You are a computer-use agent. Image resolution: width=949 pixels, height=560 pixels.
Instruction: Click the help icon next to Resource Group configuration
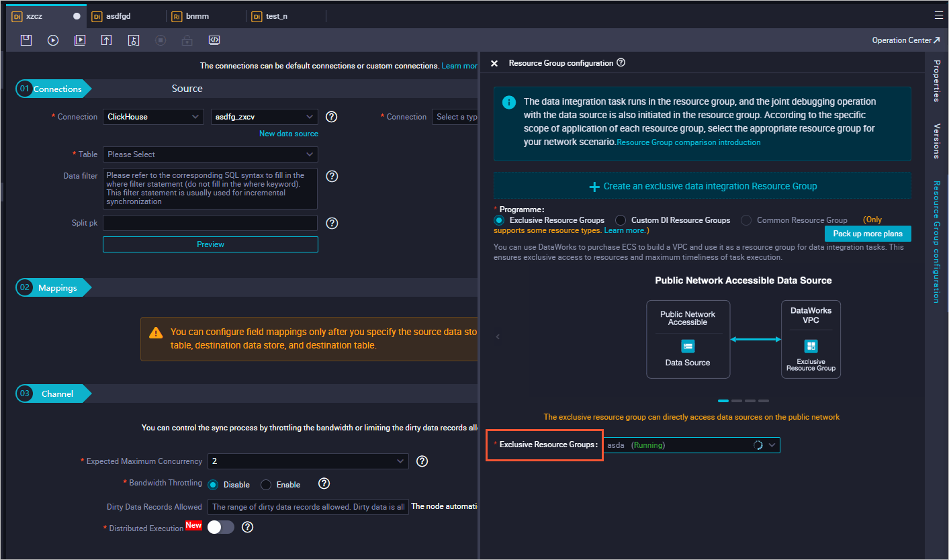(621, 62)
